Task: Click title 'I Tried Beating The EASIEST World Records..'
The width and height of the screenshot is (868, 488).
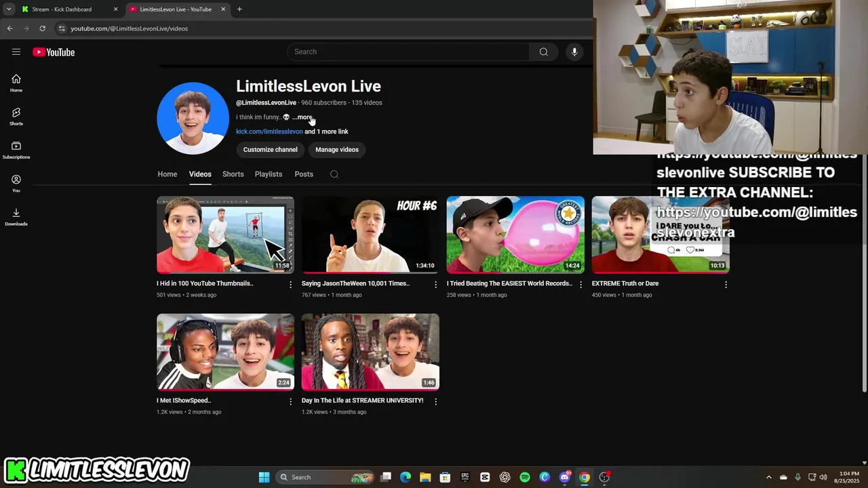Action: [x=509, y=283]
